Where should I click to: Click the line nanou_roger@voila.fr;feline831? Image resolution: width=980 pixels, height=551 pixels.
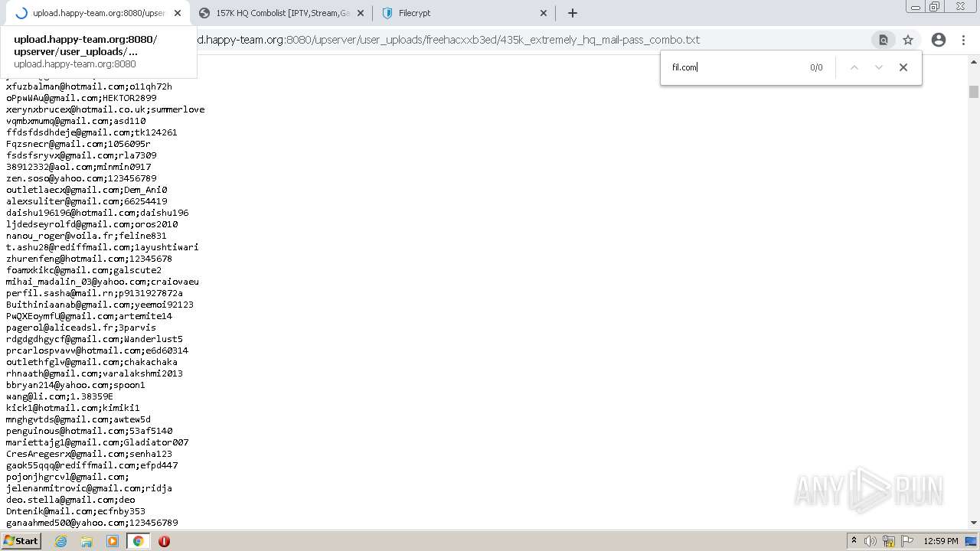(x=87, y=236)
